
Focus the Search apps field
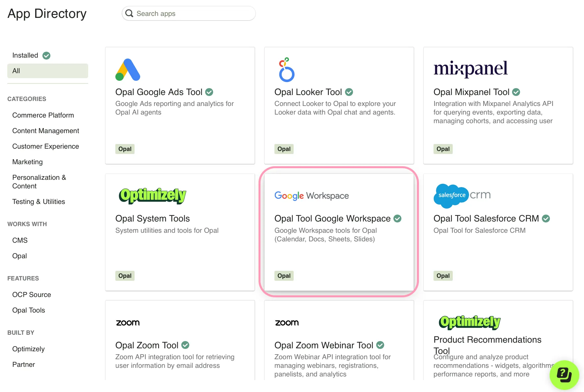(189, 14)
